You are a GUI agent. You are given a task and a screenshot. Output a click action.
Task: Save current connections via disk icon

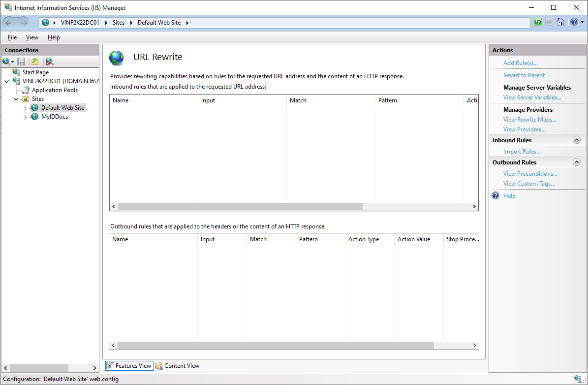click(21, 62)
